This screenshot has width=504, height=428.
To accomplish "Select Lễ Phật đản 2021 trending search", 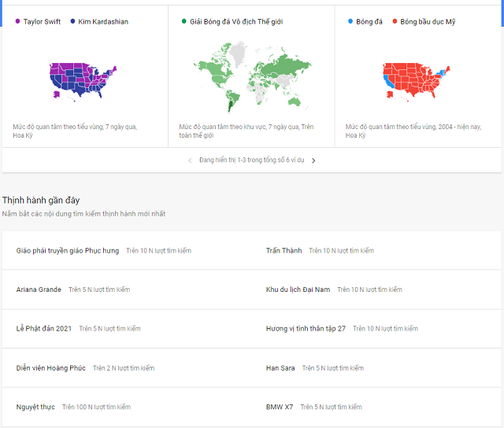I will coord(44,329).
